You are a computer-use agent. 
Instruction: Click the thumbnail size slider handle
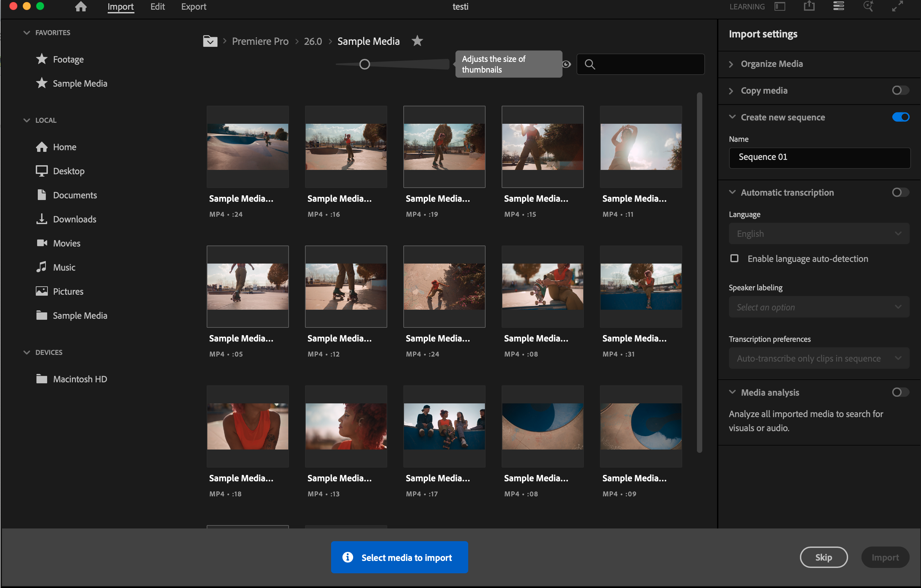(x=365, y=64)
